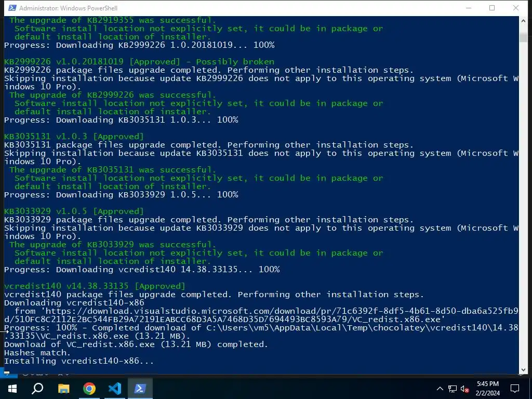The image size is (532, 399).
Task: Select the PowerShell taskbar button
Action: click(140, 389)
